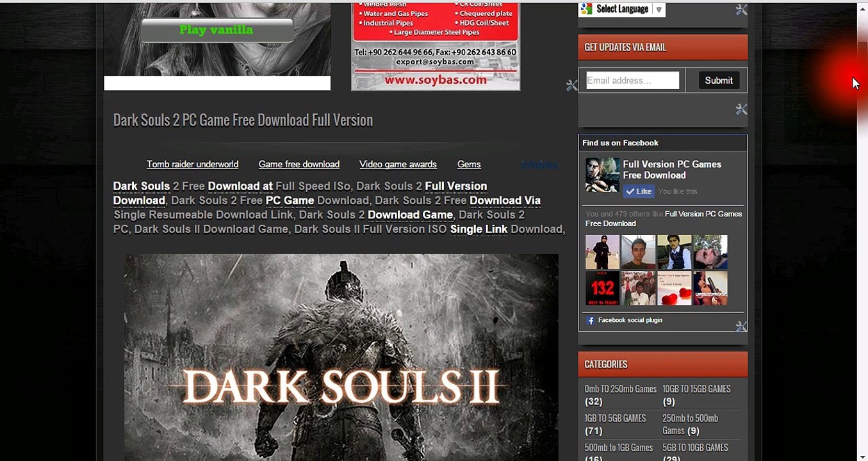Open the Gems link
The height and width of the screenshot is (461, 868).
469,165
